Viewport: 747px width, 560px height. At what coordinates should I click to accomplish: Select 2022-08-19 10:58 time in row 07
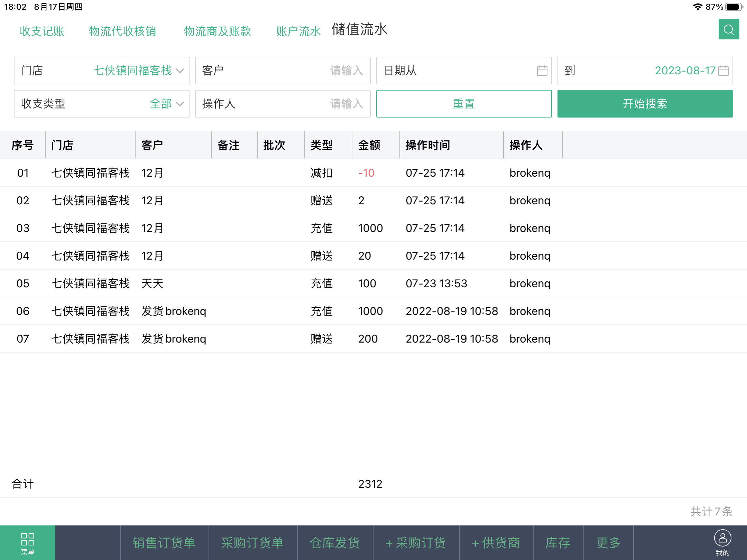(452, 339)
